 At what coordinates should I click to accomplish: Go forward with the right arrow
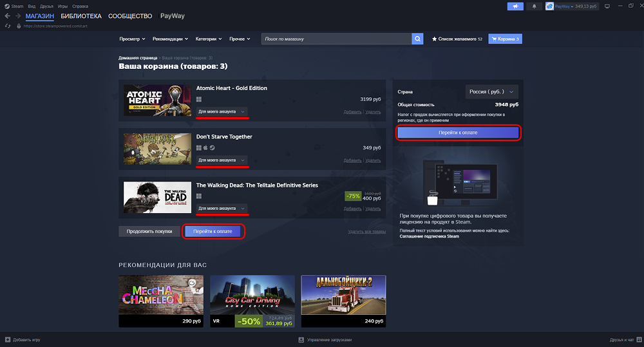point(18,16)
